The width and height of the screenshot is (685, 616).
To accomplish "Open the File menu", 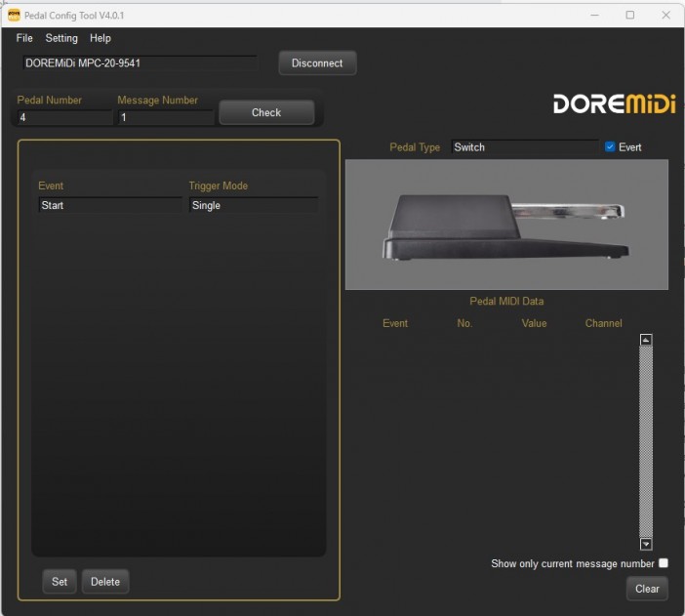I will pyautogui.click(x=24, y=38).
